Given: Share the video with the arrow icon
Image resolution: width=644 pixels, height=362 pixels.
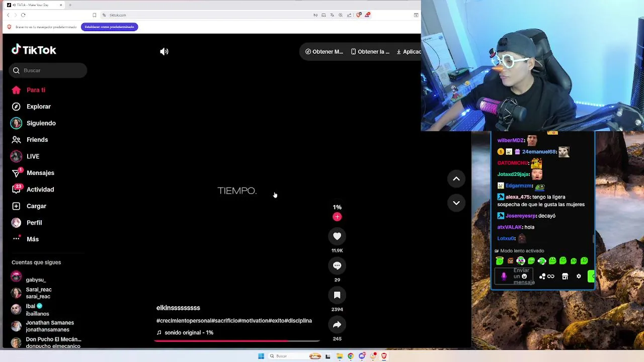Looking at the screenshot, I should [x=337, y=325].
